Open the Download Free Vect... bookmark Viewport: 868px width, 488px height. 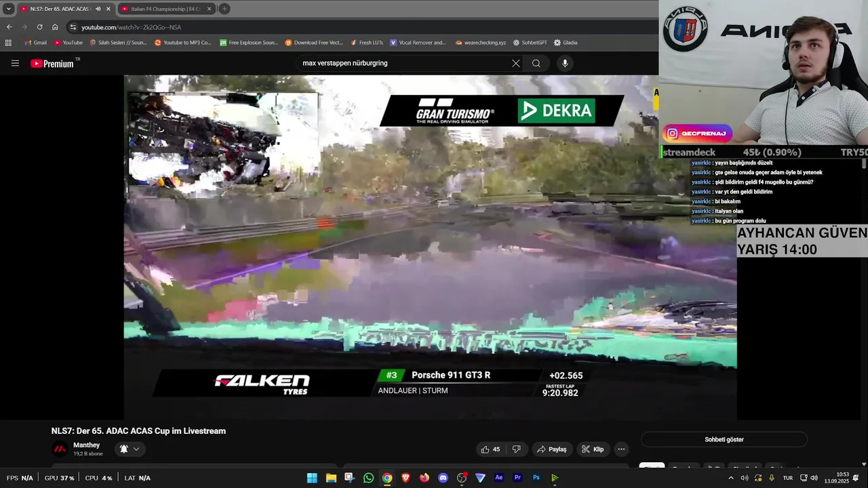point(313,42)
